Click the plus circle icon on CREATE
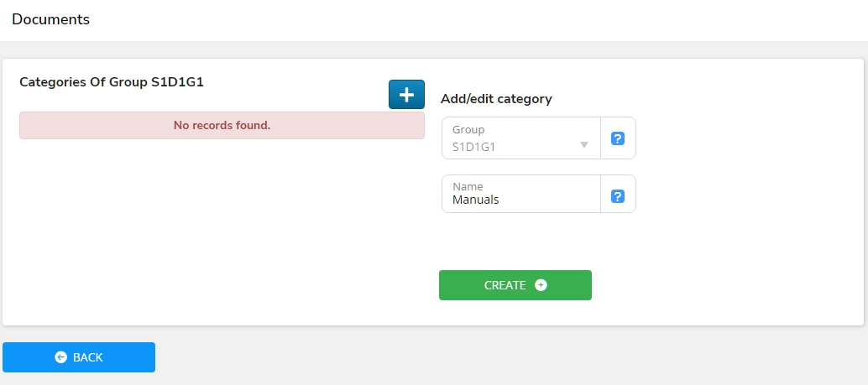 pyautogui.click(x=541, y=285)
